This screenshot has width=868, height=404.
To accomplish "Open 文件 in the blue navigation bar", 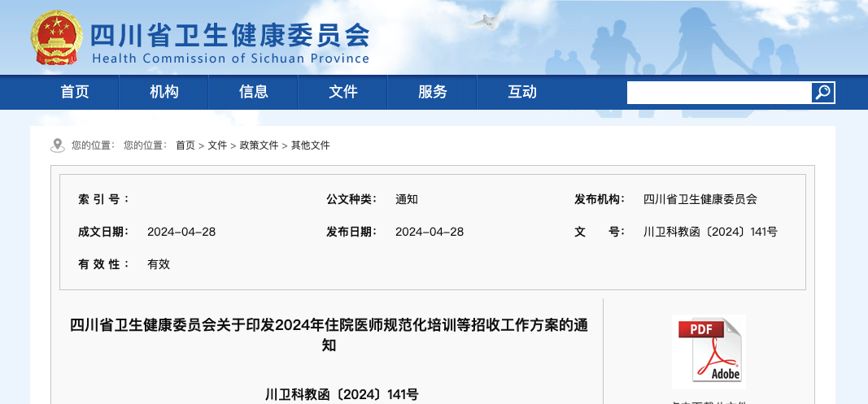I will click(x=343, y=92).
